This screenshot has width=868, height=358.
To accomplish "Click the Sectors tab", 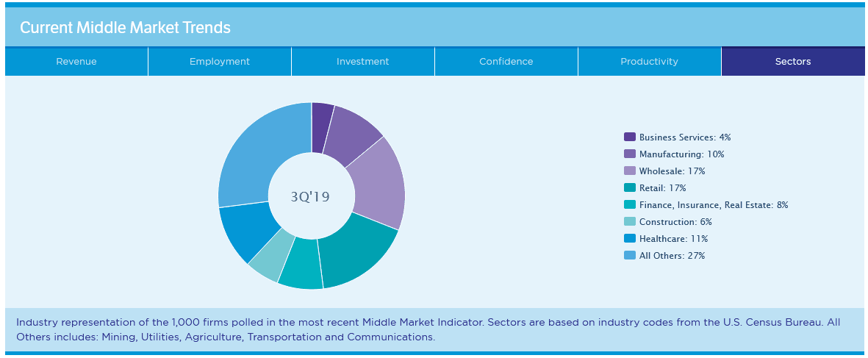I will [793, 62].
